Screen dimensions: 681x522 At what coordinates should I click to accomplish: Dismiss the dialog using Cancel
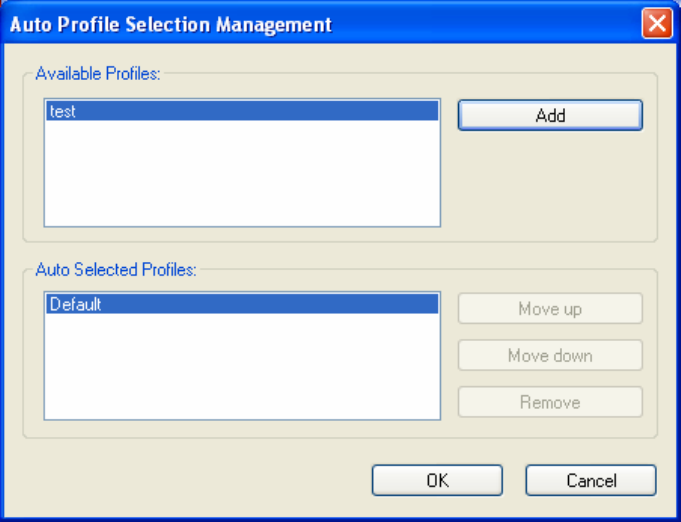[x=591, y=480]
